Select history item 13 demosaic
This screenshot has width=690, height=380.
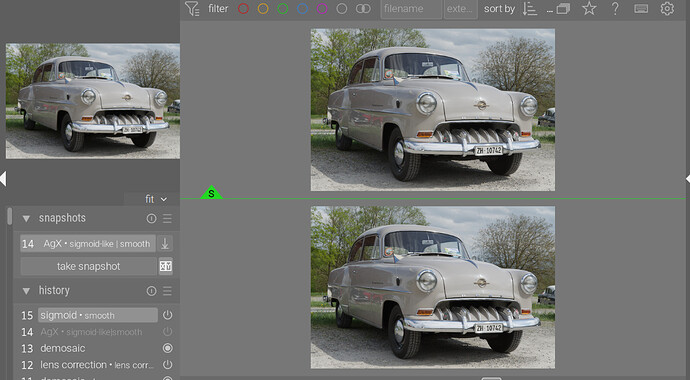[x=63, y=348]
